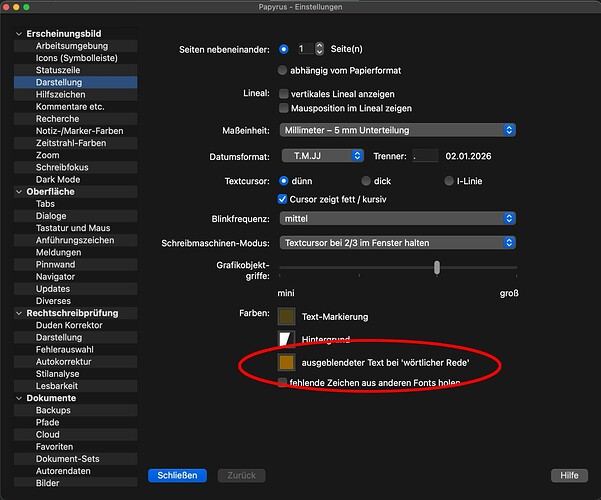Screen dimensions: 601x500
Task: Click the Schließen button
Action: pos(177,475)
